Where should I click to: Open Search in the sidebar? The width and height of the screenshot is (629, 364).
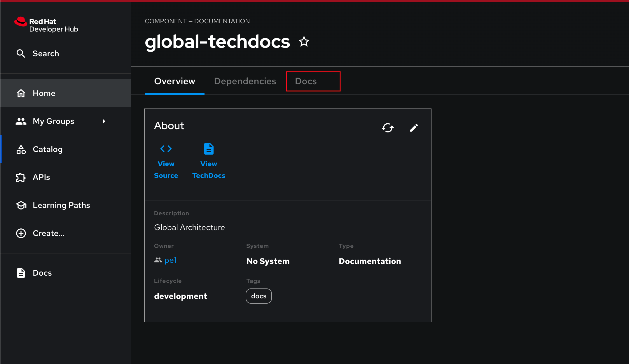(65, 54)
